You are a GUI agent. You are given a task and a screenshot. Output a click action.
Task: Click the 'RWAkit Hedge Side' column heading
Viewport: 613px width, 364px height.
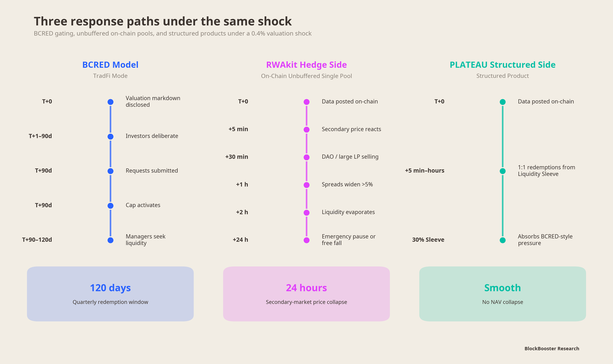[306, 65]
